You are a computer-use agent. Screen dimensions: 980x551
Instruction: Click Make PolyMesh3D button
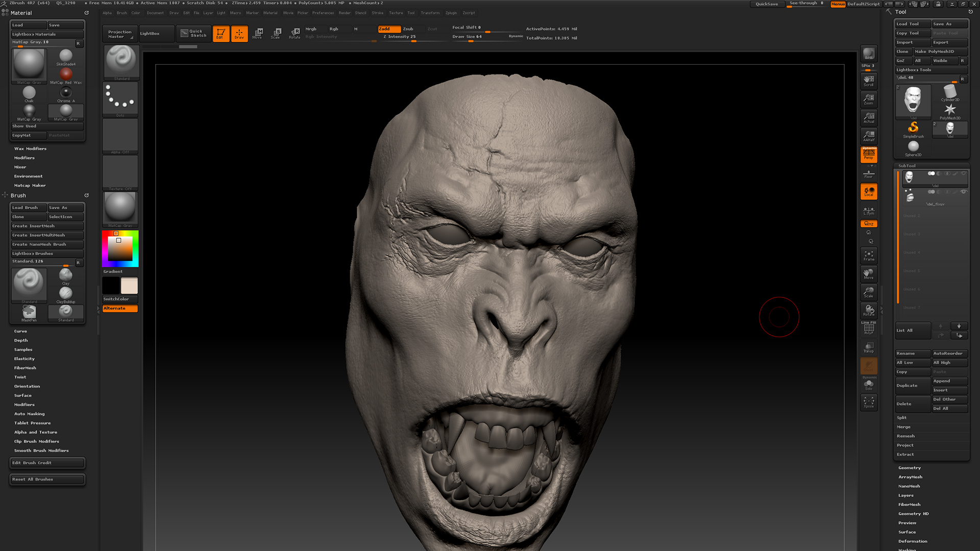click(940, 52)
